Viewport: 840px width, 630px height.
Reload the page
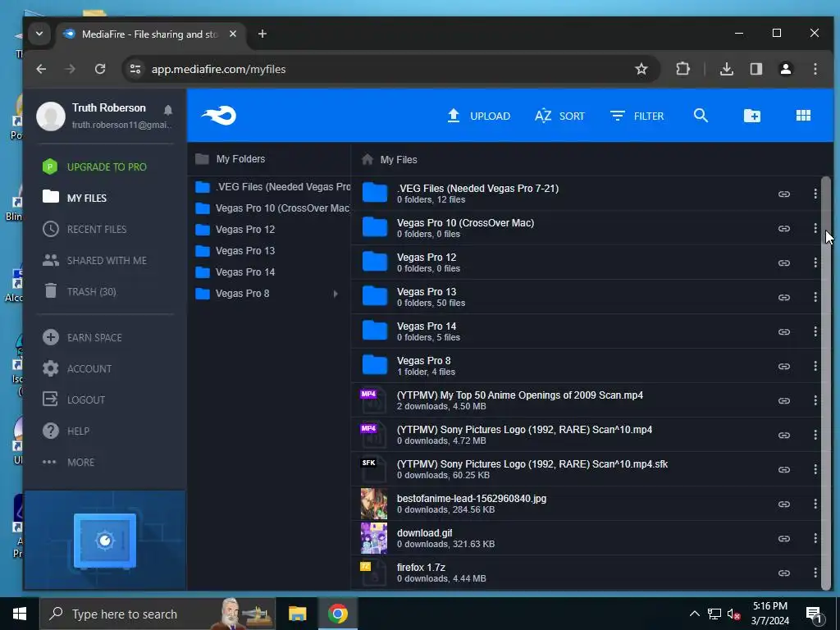point(100,69)
